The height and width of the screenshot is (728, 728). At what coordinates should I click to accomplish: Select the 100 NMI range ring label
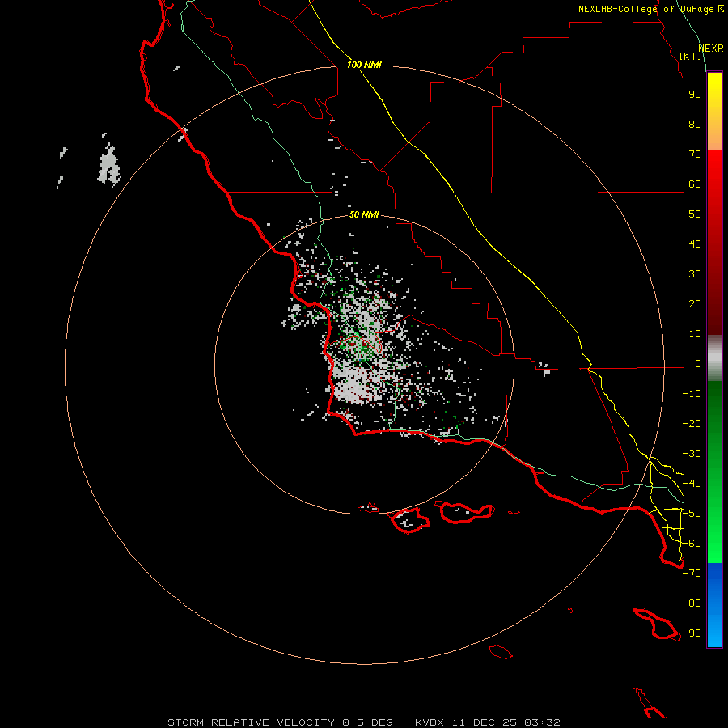(364, 65)
